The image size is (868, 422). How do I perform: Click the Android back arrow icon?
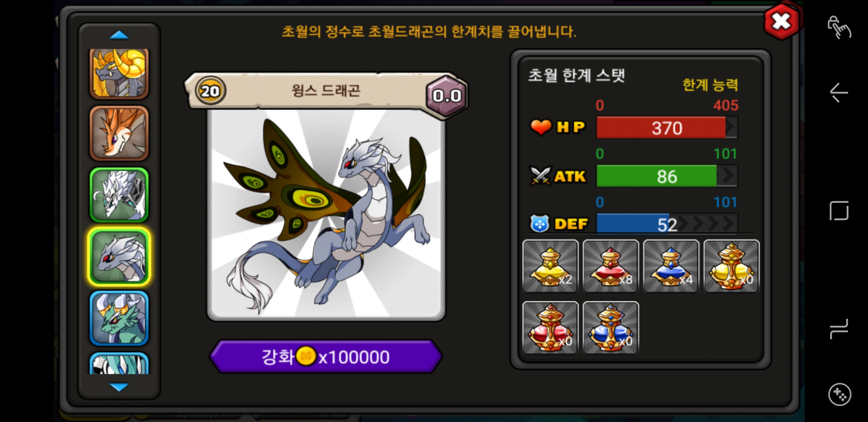tap(839, 93)
